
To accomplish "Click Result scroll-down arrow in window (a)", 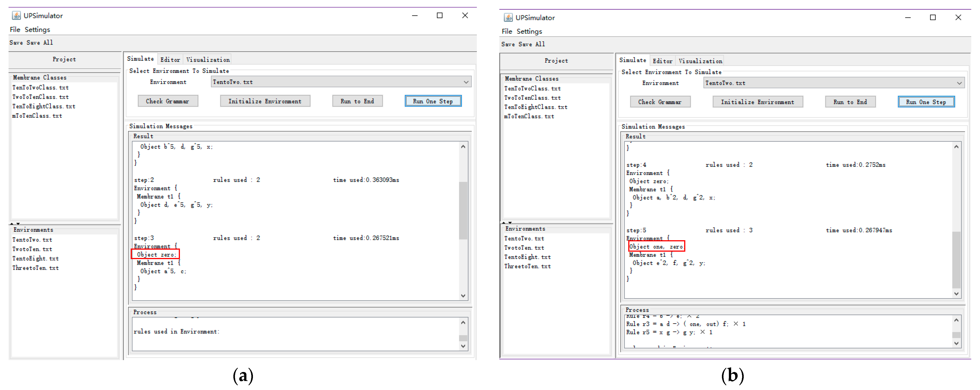I will [463, 296].
